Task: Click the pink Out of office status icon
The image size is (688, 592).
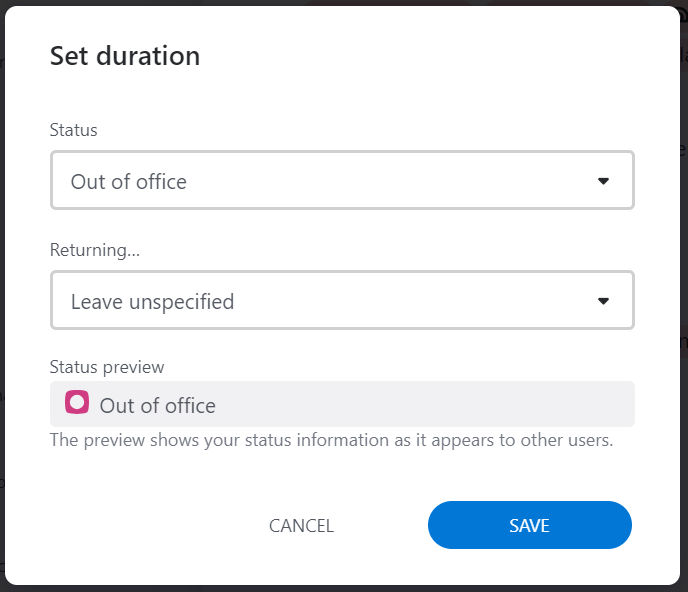Action: point(77,402)
